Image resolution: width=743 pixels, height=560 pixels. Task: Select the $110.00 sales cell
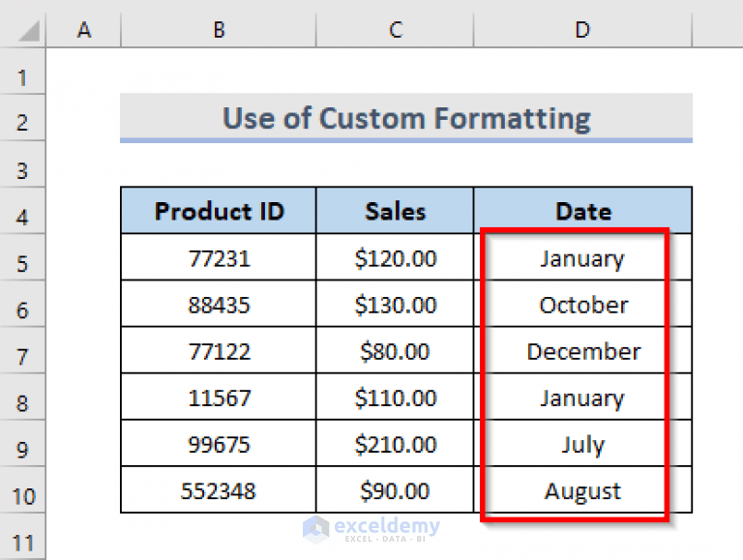395,397
